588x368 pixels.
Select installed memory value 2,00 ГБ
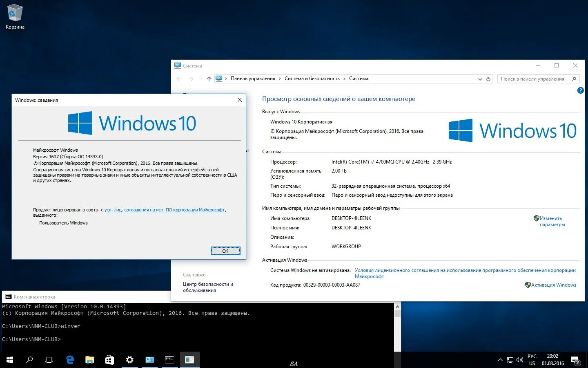click(339, 171)
